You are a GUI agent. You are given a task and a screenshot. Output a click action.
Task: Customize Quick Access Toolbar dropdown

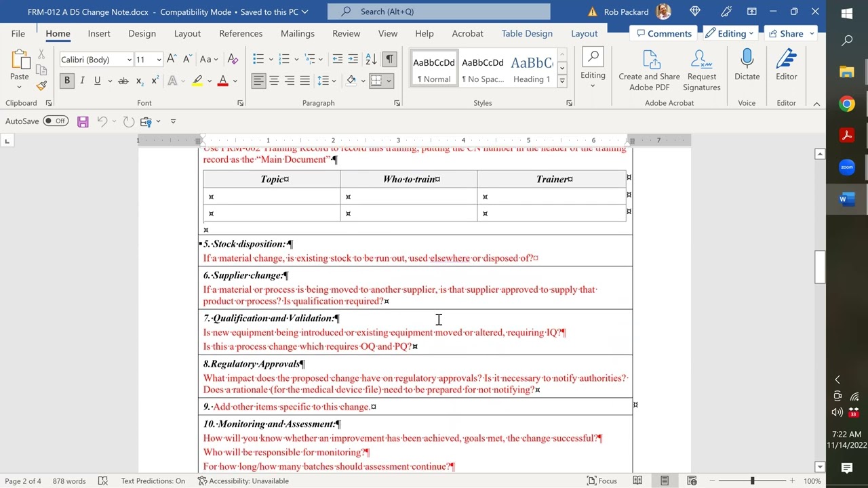click(173, 121)
